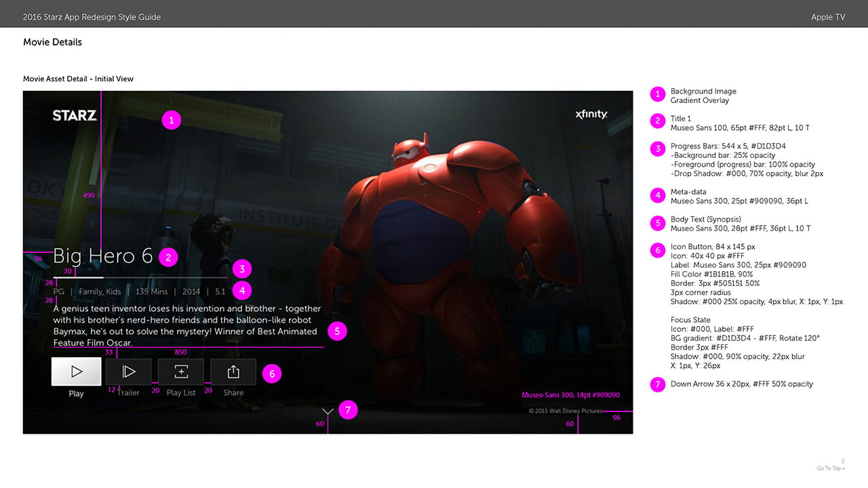Click the Share label text
Viewport: 868px width, 488px height.
tap(233, 392)
